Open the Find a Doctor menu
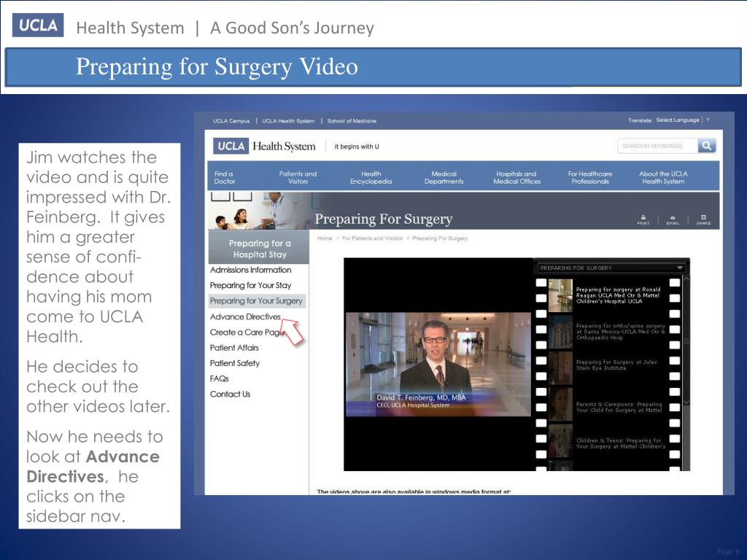 [x=225, y=178]
